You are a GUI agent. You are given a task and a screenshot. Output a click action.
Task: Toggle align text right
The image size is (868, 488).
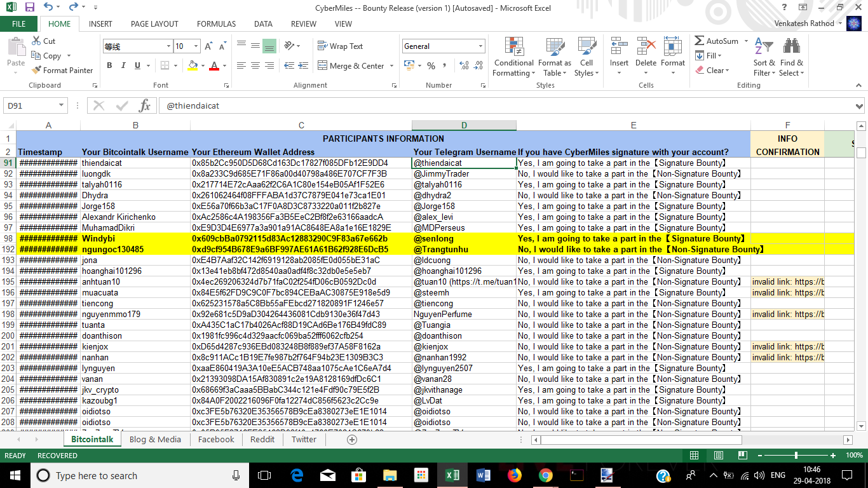269,65
